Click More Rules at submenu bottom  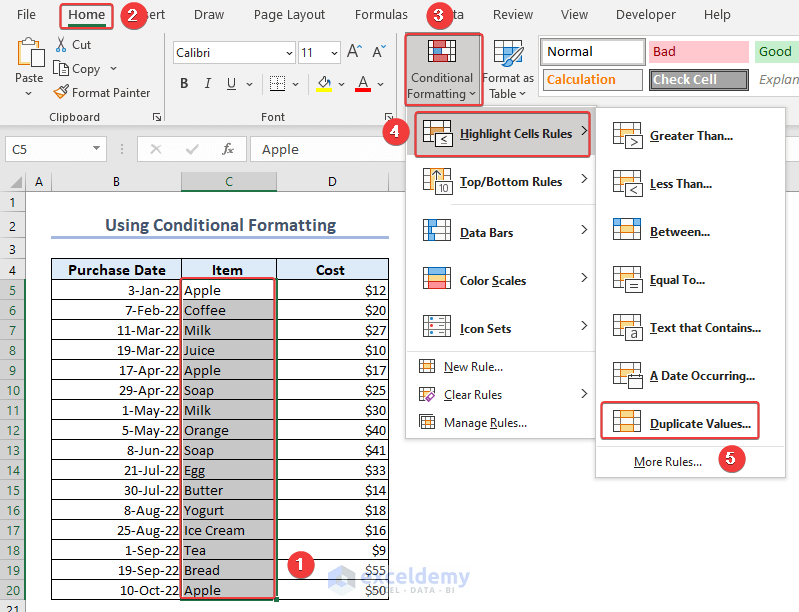[667, 462]
